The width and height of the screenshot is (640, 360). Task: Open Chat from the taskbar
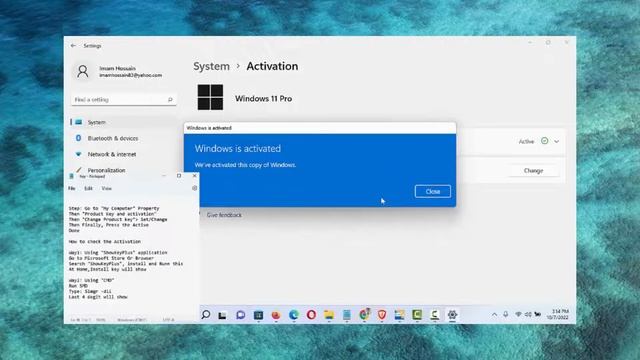coord(240,315)
